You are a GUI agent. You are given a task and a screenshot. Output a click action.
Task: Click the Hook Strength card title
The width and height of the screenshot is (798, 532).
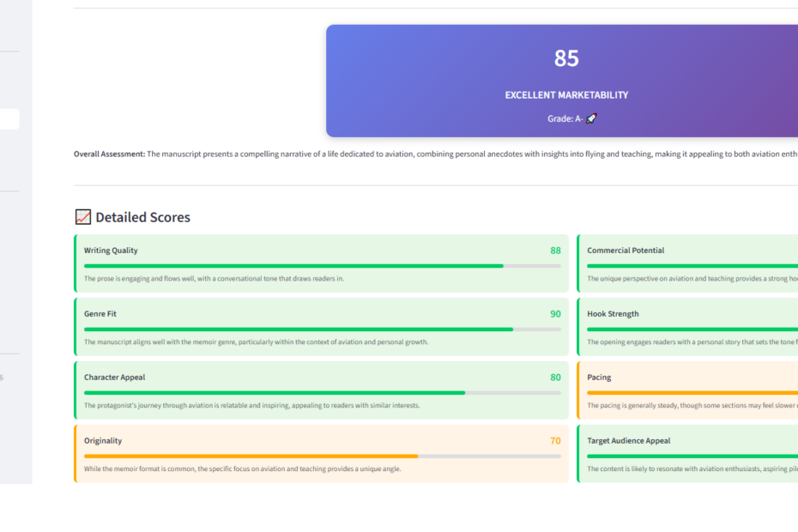(613, 314)
